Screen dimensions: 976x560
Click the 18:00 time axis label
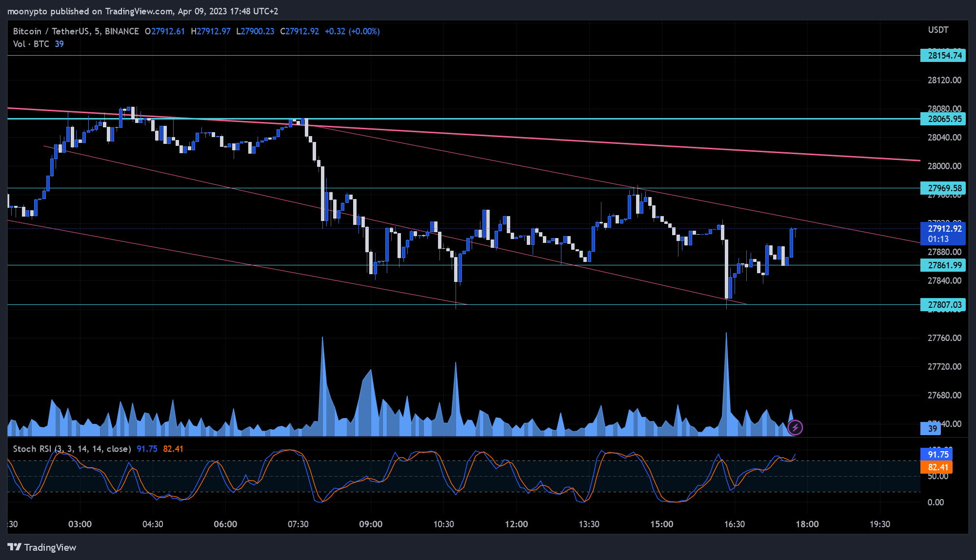click(807, 524)
